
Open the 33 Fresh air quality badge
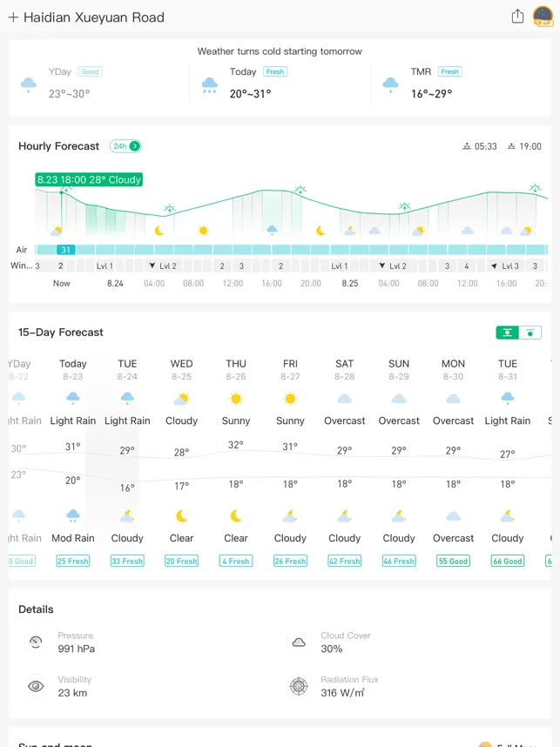(x=127, y=562)
